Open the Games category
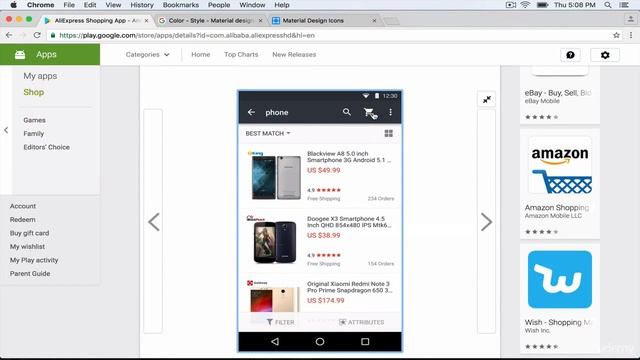The height and width of the screenshot is (360, 640). [x=34, y=120]
